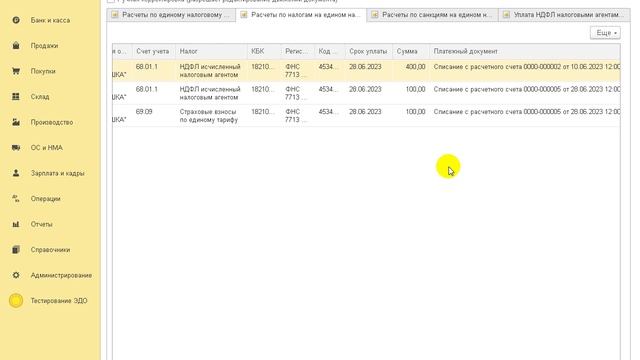Select the cell with sum 400,00

(411, 71)
